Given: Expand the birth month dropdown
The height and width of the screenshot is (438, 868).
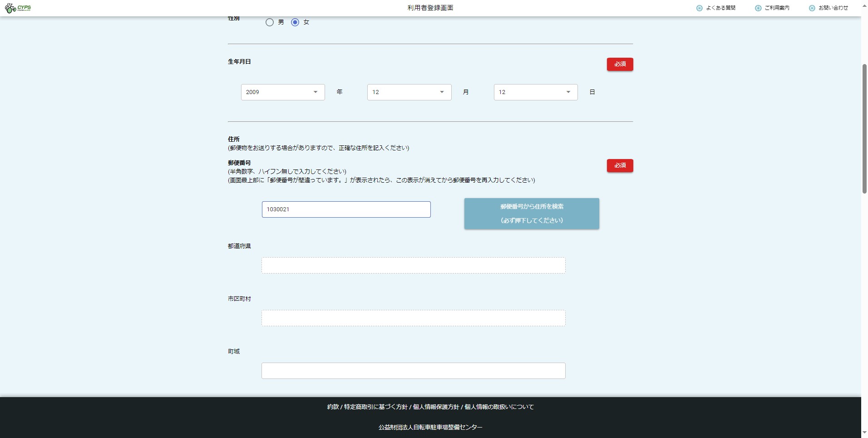Looking at the screenshot, I should [x=409, y=92].
